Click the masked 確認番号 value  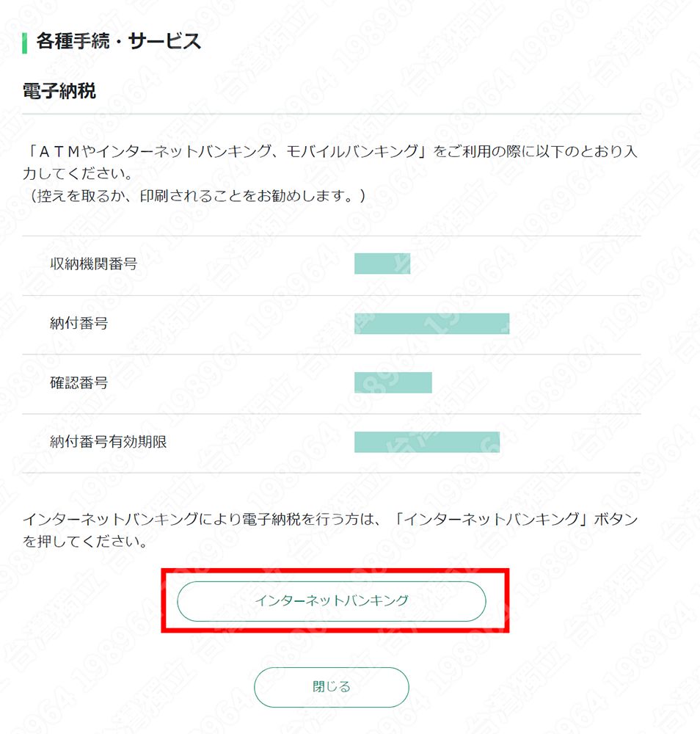click(393, 382)
